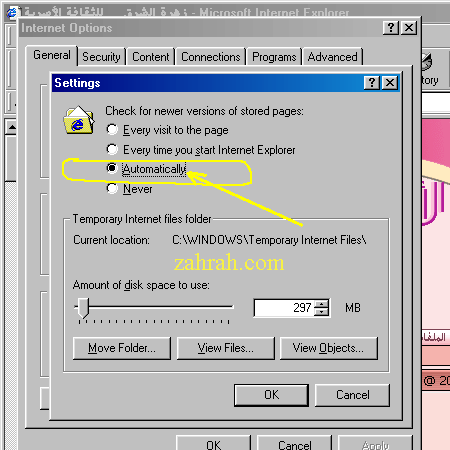Image resolution: width=450 pixels, height=450 pixels.
Task: Click Internet Explorer logo icon in title bar
Action: [12, 13]
